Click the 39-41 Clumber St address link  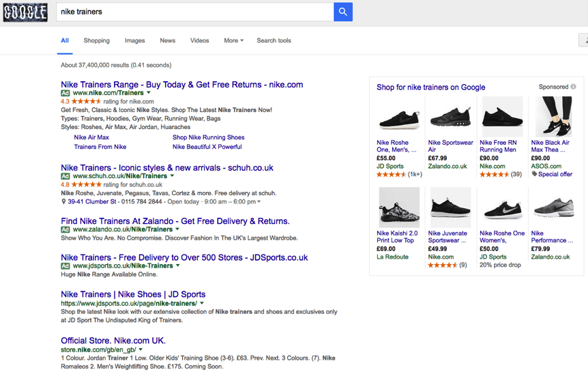pyautogui.click(x=92, y=201)
